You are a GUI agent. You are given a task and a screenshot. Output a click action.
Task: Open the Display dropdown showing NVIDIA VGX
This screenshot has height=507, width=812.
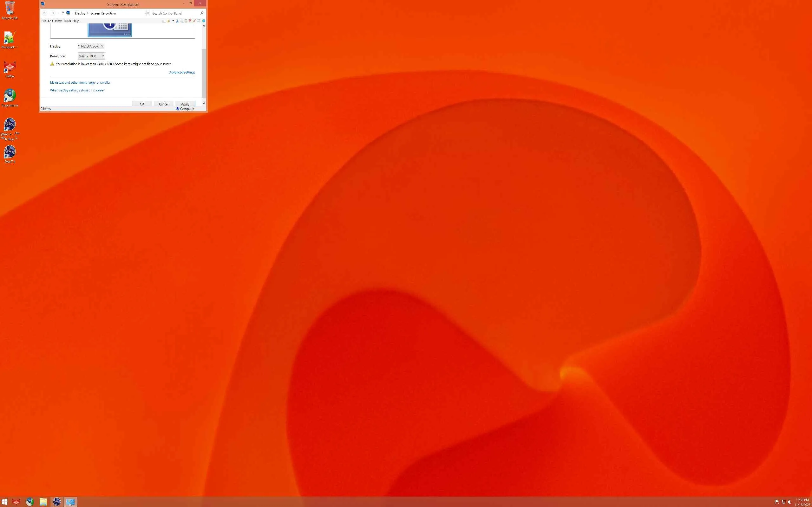pos(91,46)
